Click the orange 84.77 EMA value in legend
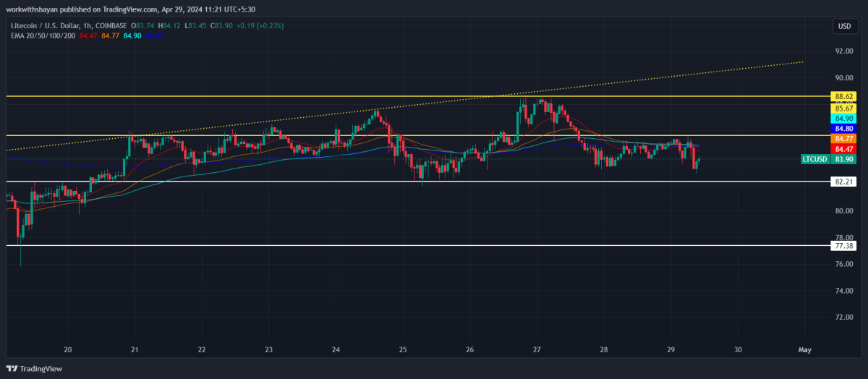The width and height of the screenshot is (868, 379). (x=111, y=35)
